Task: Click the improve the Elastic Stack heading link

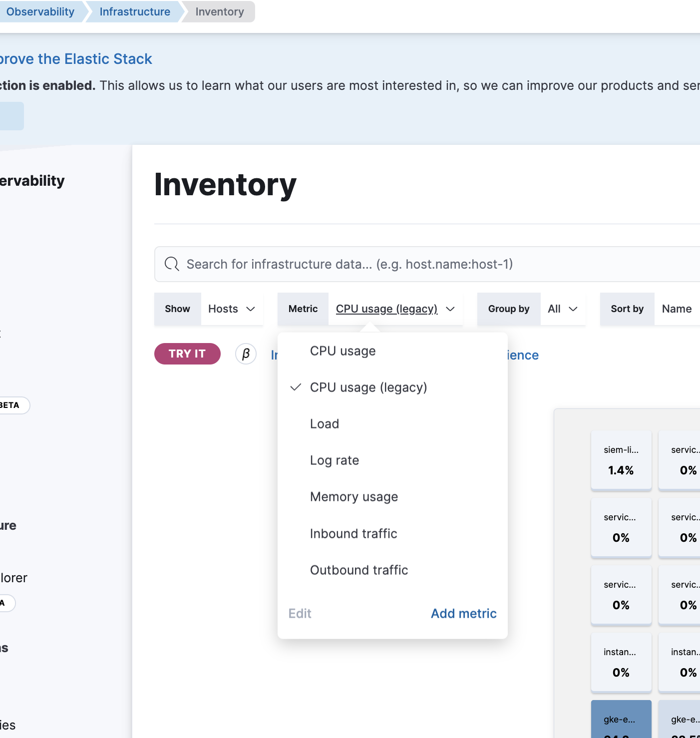Action: pyautogui.click(x=76, y=59)
